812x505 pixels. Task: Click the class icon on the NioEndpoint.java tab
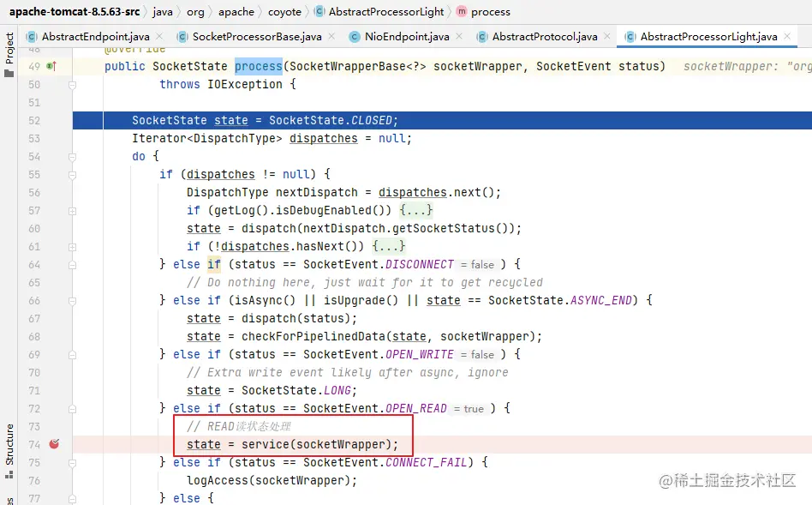(x=355, y=37)
